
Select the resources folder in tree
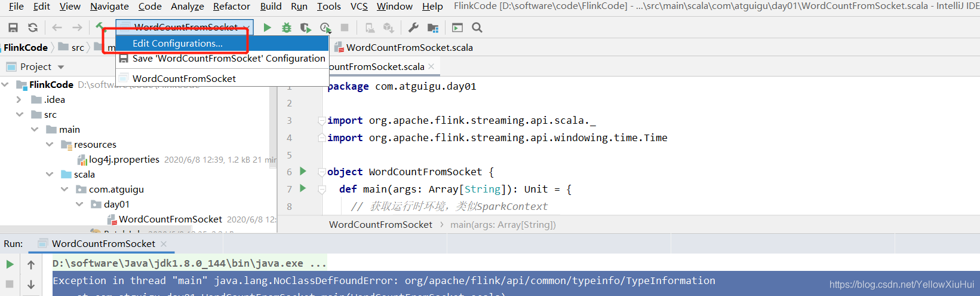95,144
